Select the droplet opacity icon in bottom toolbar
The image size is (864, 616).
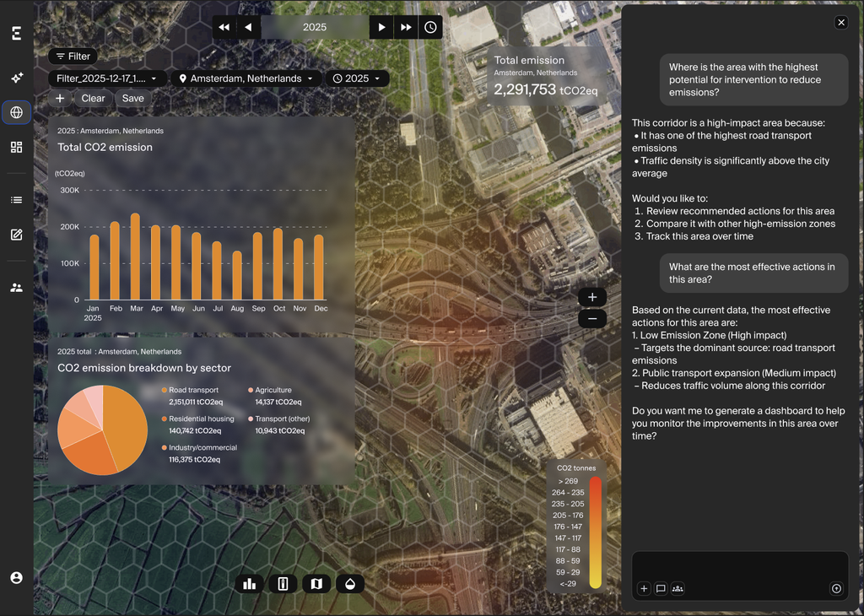[x=350, y=584]
